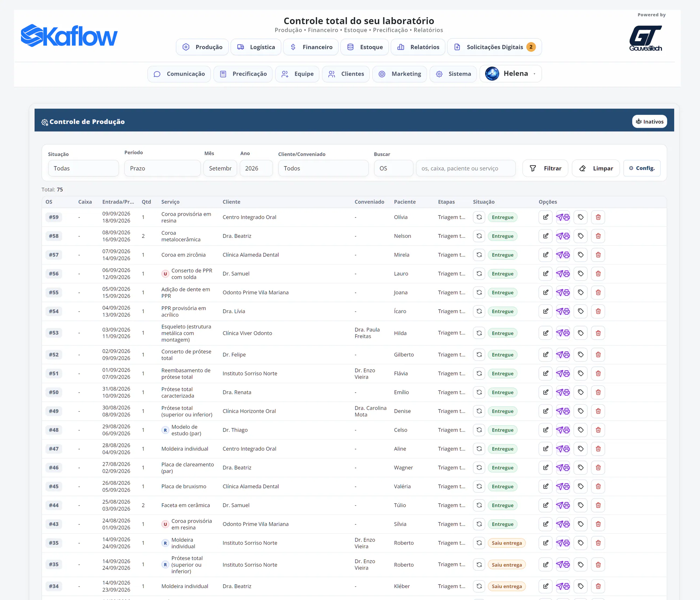The height and width of the screenshot is (600, 700).
Task: Click the GouveaTech logo
Action: [645, 39]
